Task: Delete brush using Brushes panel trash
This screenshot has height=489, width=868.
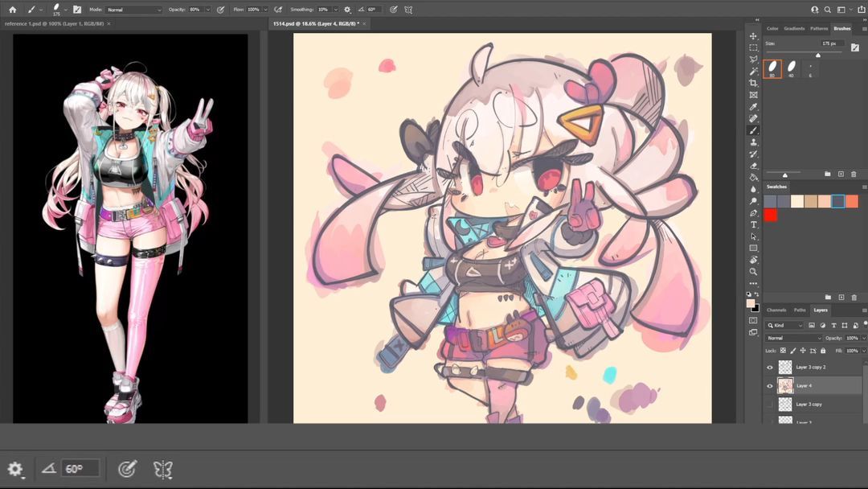Action: pyautogui.click(x=854, y=174)
